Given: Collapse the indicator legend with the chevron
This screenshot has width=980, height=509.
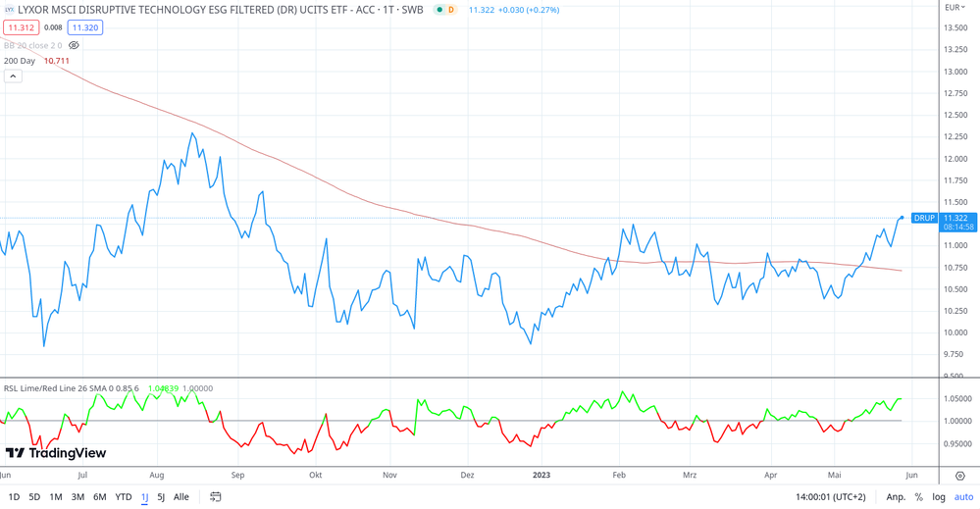Looking at the screenshot, I should 13,76.
